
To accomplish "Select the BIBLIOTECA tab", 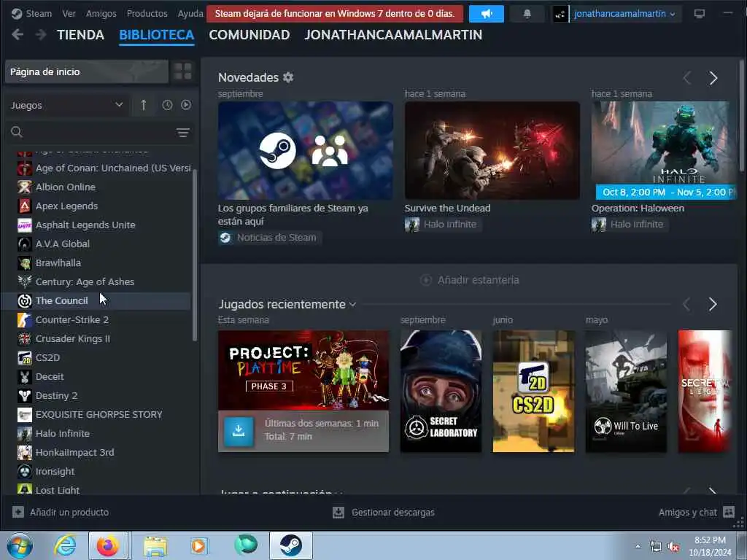I will [157, 35].
